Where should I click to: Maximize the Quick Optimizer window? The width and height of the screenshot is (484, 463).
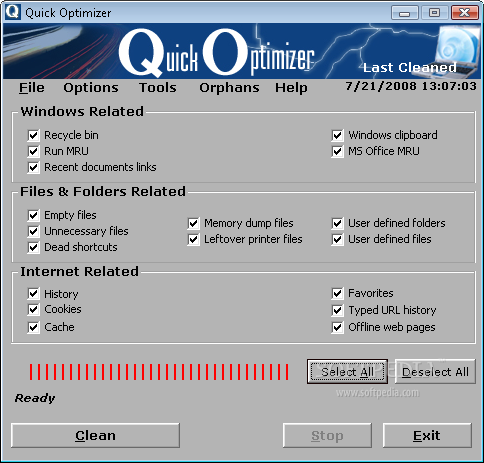pos(434,13)
